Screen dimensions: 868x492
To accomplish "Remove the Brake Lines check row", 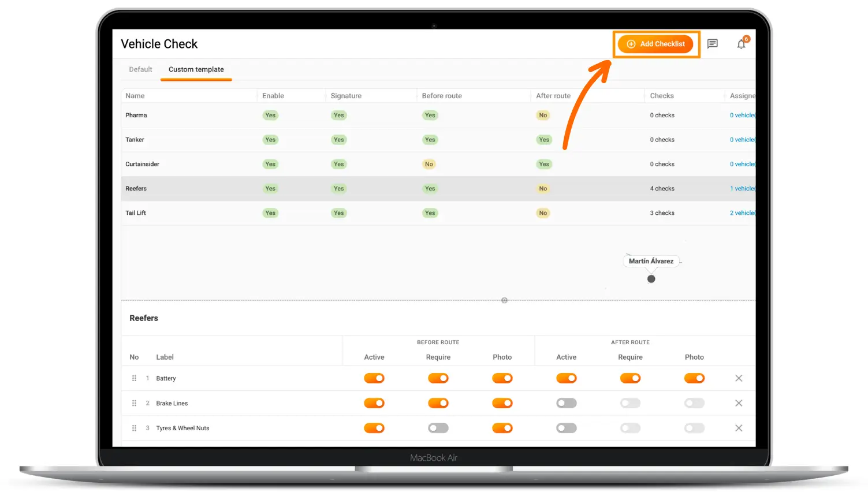I will click(x=739, y=403).
